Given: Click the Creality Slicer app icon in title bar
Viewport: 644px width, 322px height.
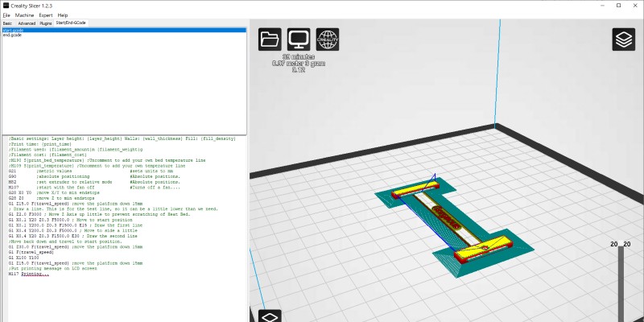Looking at the screenshot, I should [6, 6].
